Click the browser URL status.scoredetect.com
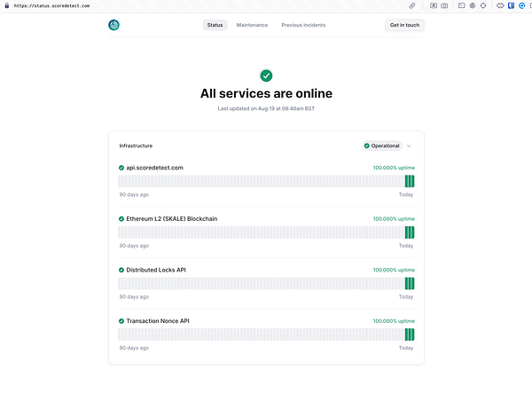 51,6
